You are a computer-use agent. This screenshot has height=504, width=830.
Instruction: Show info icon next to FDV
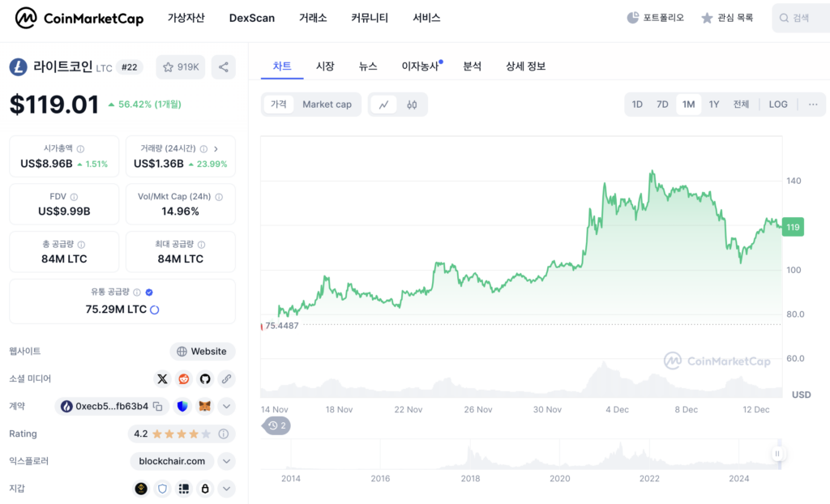pos(74,197)
